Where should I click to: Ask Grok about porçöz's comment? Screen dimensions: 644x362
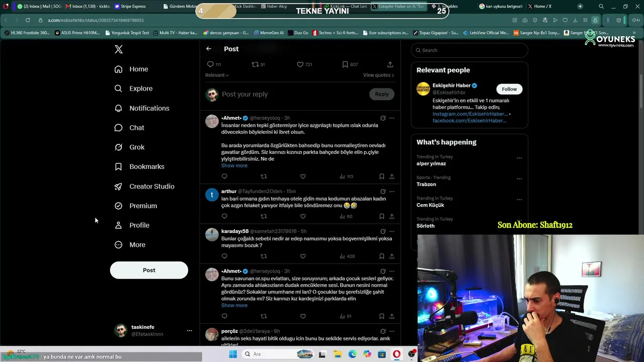pyautogui.click(x=383, y=331)
